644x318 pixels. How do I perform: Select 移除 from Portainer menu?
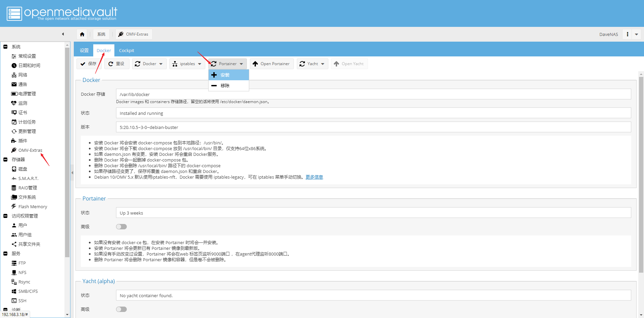(229, 86)
